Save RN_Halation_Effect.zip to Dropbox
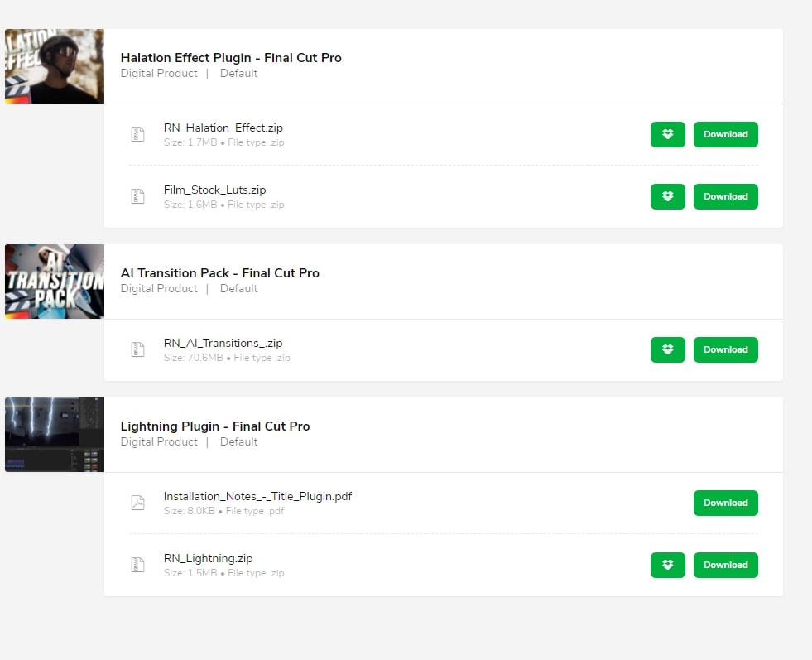 tap(667, 134)
